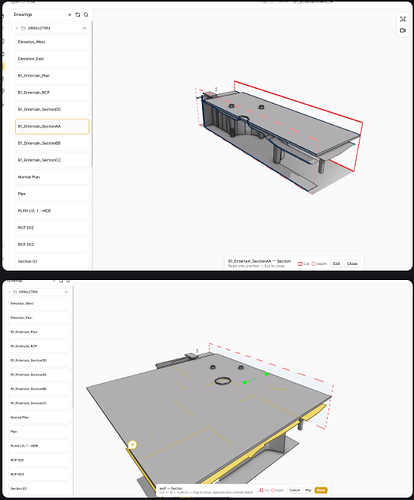Open PLAN LVL 1 - HIDE in the top list
Screen dimensions: 414x500
52,211
